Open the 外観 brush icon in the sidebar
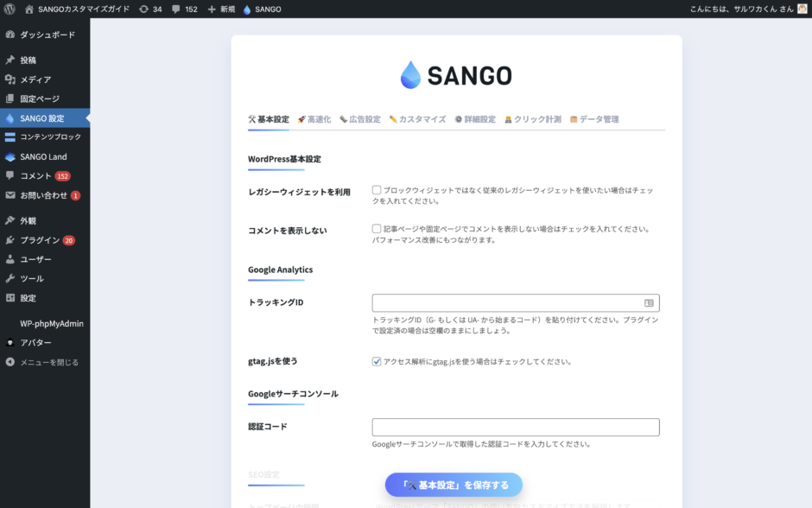Viewport: 812px width, 508px height. [9, 220]
